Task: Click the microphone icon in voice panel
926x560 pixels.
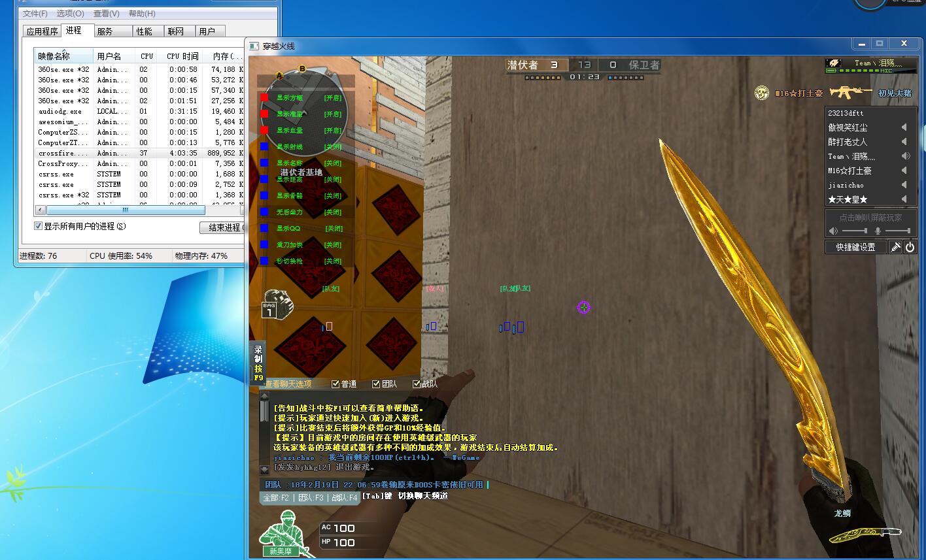Action: tap(878, 231)
